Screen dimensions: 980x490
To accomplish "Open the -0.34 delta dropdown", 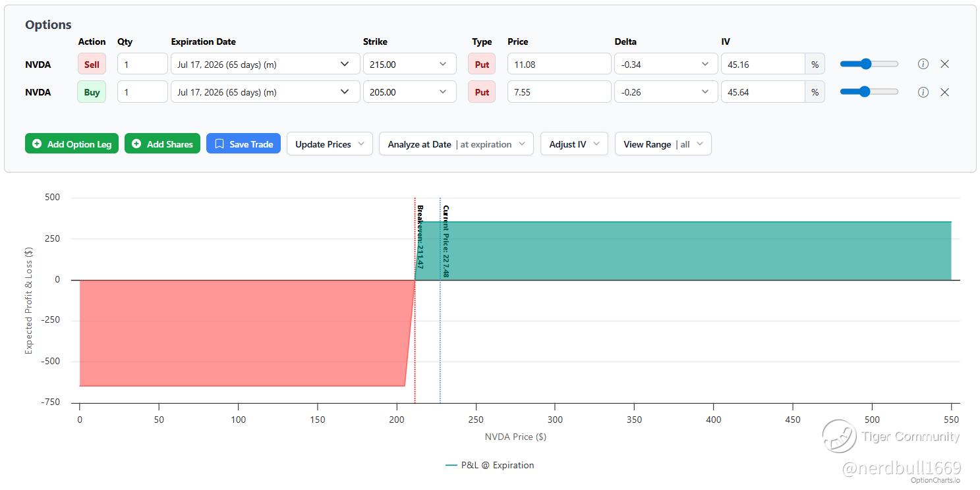I will (666, 64).
